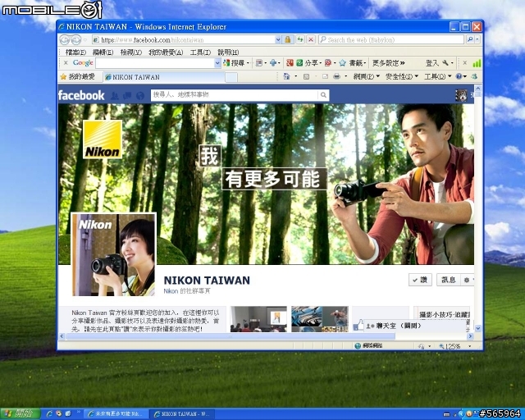This screenshot has width=525, height=420.
Task: Click the horizontal scrollbar thumb of the page
Action: (x=231, y=336)
